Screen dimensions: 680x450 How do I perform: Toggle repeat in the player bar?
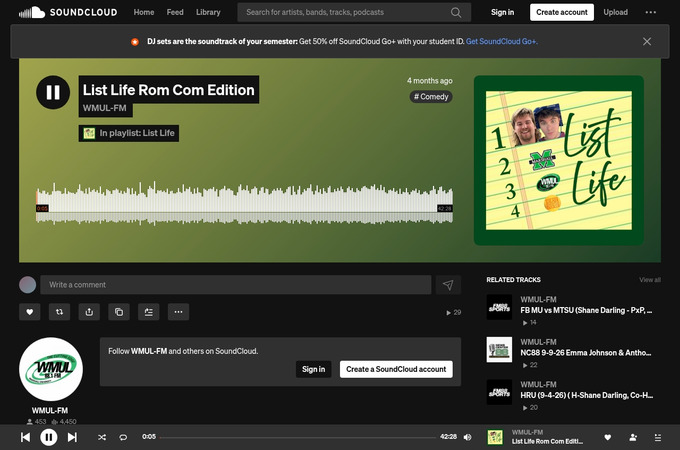pyautogui.click(x=123, y=437)
